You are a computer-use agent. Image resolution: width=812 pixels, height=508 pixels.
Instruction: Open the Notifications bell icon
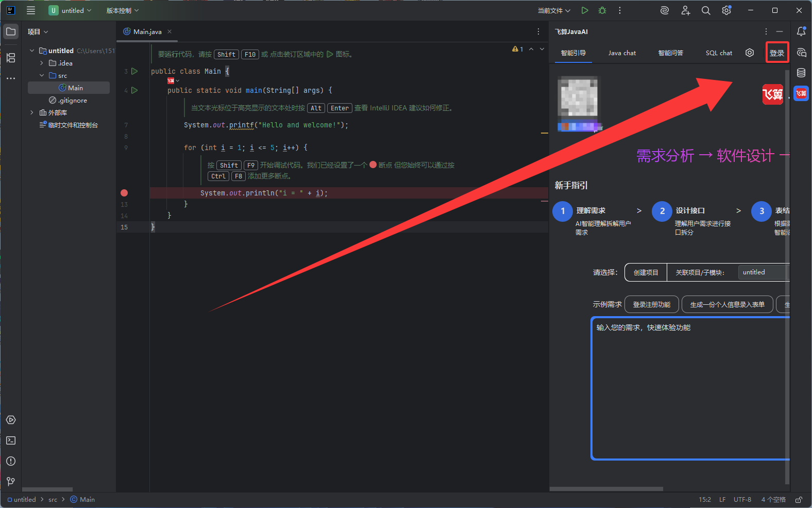[801, 31]
